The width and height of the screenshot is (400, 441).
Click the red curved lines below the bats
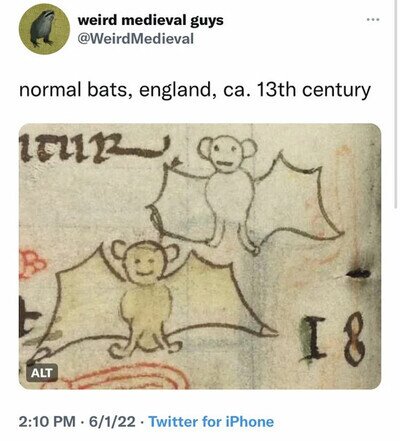[127, 377]
